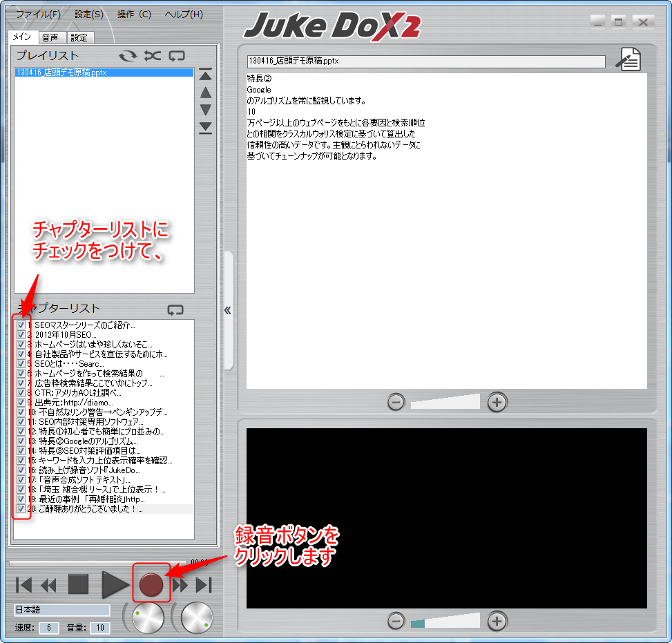Move playlist item to bottom
The height and width of the screenshot is (643, 672).
pos(205,127)
